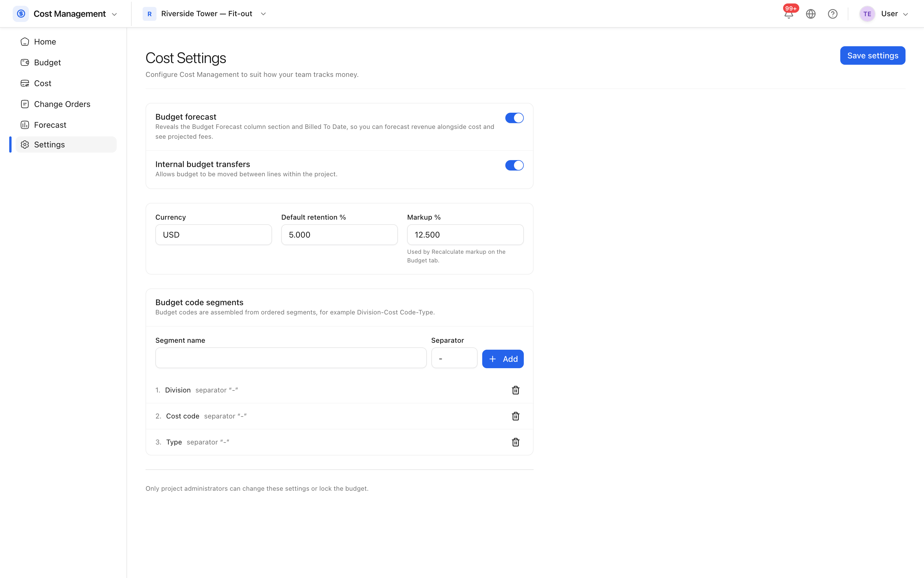Image resolution: width=924 pixels, height=578 pixels.
Task: Click the Save settings button
Action: (x=872, y=55)
